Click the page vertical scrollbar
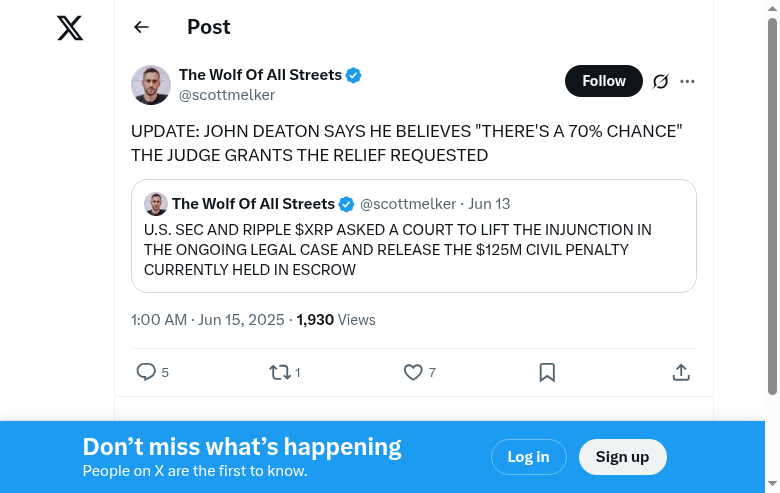 click(772, 200)
